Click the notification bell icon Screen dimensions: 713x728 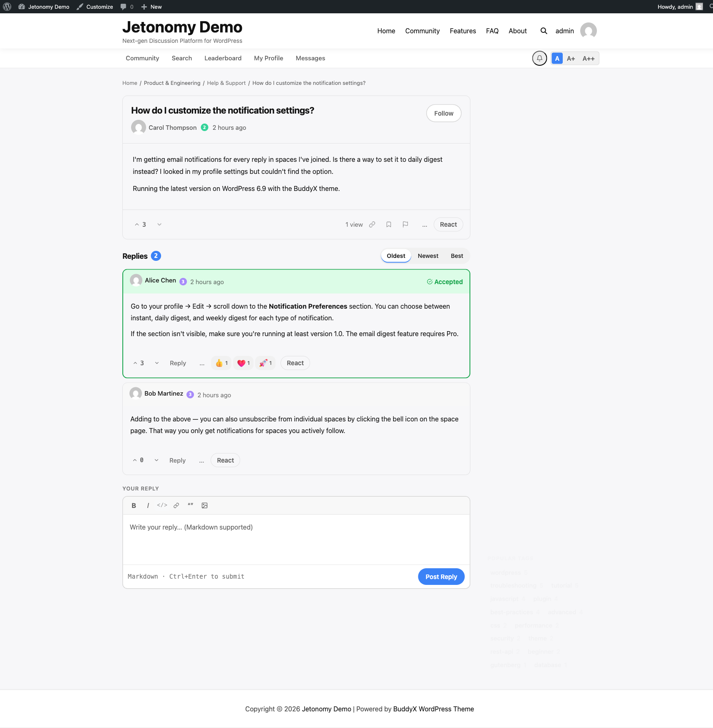tap(539, 58)
